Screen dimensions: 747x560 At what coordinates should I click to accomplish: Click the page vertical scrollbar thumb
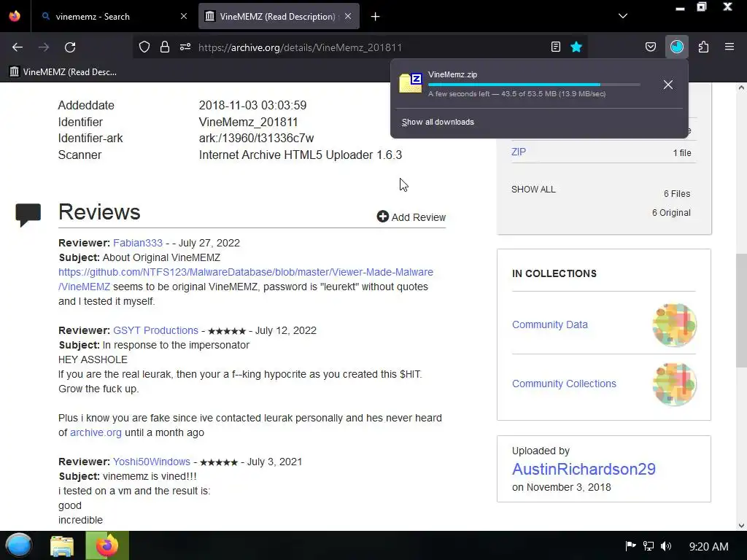pos(741,311)
